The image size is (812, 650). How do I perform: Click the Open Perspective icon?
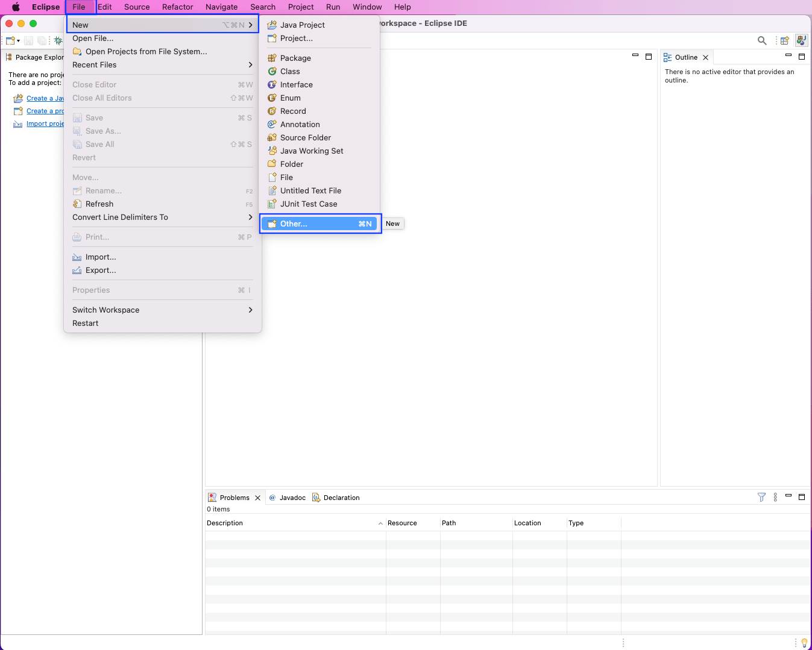pos(784,40)
